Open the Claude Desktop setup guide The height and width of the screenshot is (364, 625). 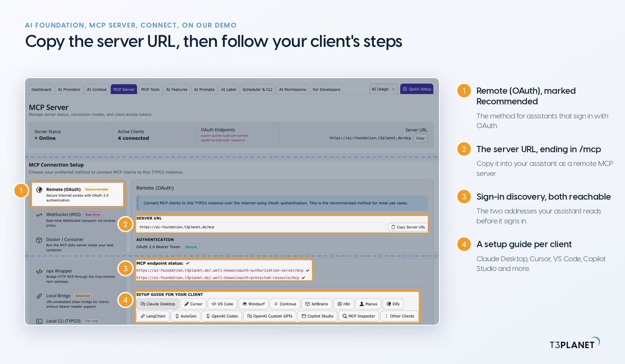point(158,304)
